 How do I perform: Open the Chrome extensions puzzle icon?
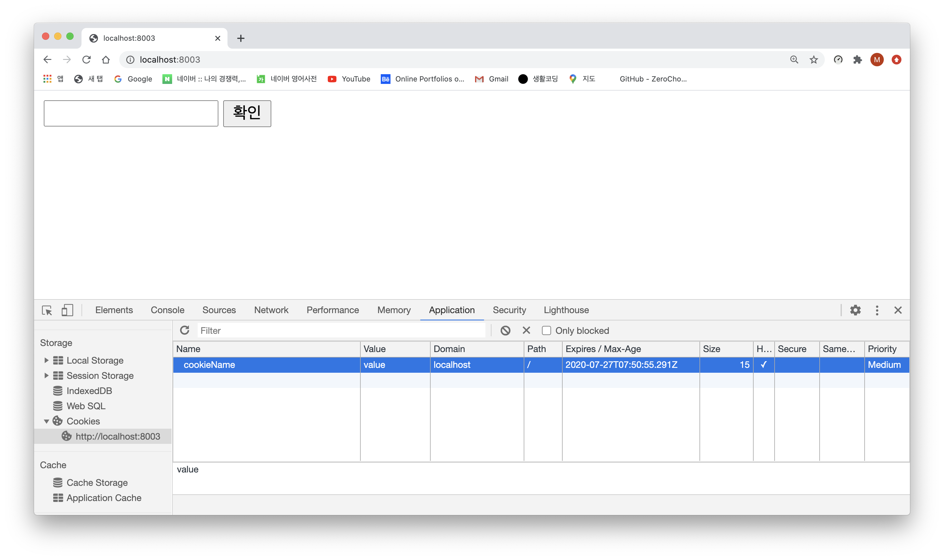click(x=857, y=60)
